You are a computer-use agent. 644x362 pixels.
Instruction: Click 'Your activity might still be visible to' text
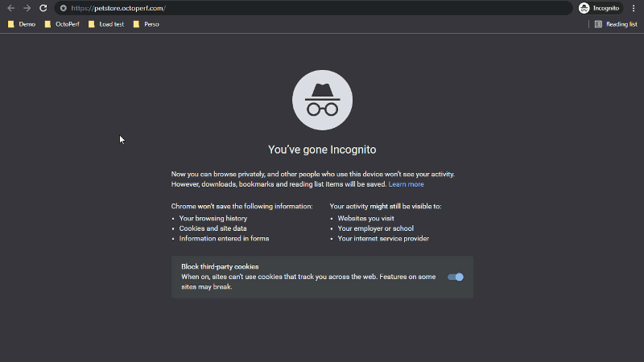point(386,207)
